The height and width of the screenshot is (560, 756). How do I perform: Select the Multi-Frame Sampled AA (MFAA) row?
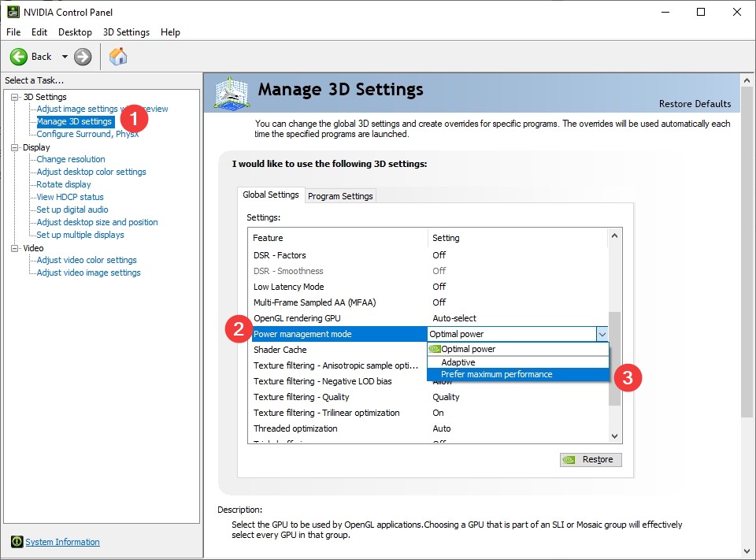(429, 302)
